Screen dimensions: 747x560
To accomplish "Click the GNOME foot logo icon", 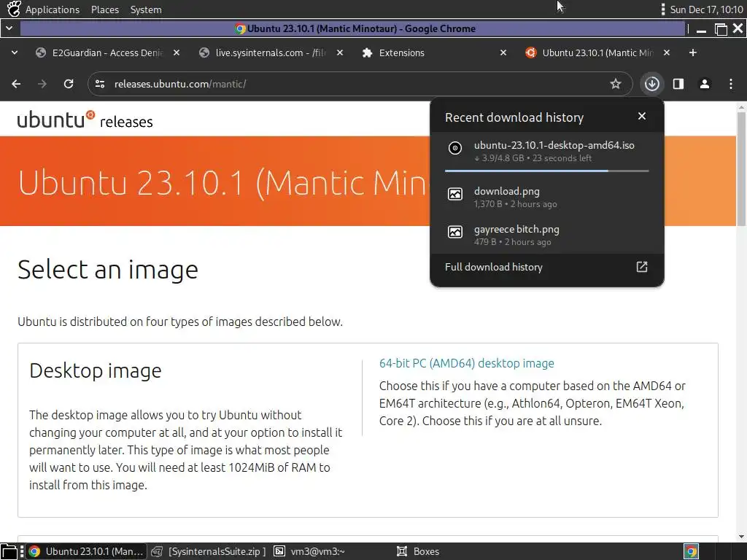I will pyautogui.click(x=14, y=9).
